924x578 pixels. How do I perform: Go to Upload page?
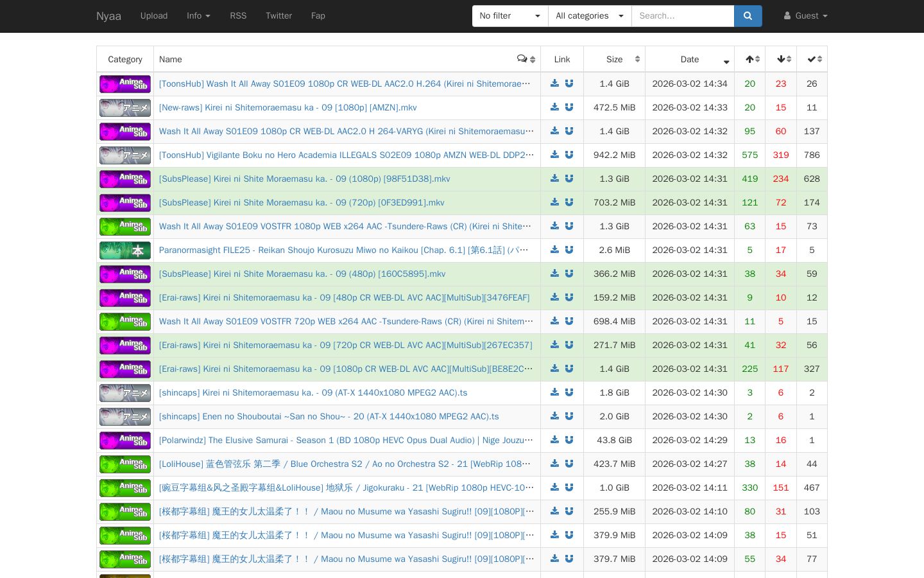point(154,16)
